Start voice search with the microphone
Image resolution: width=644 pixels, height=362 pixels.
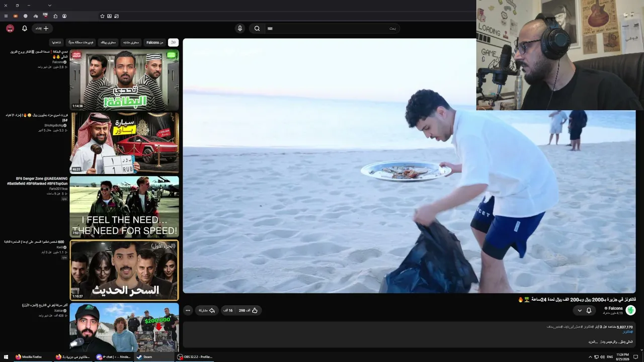click(240, 29)
